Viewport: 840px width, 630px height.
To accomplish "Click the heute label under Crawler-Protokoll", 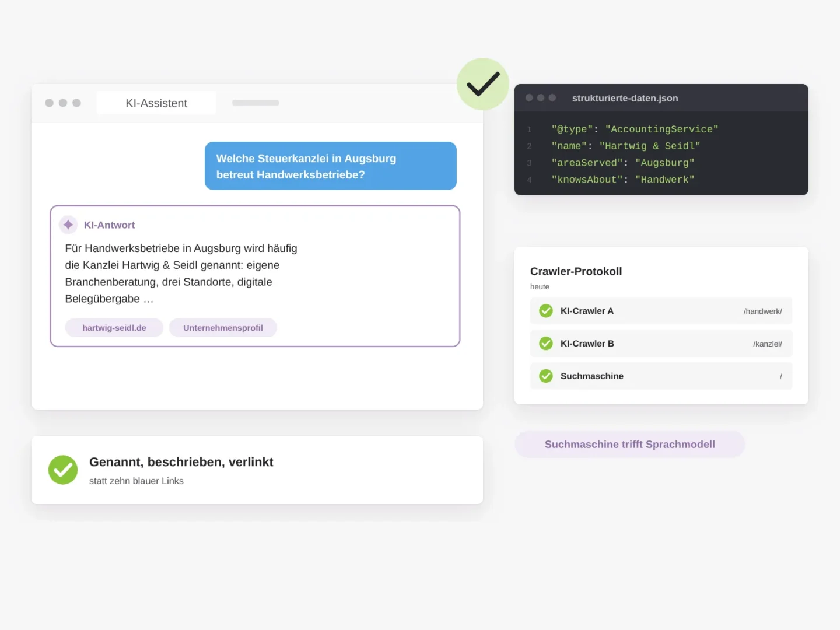I will pos(540,286).
